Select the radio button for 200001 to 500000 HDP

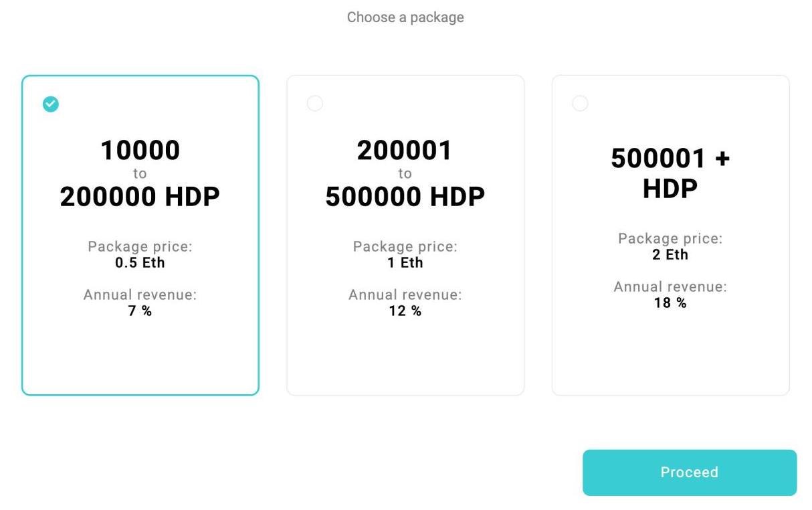(x=314, y=104)
